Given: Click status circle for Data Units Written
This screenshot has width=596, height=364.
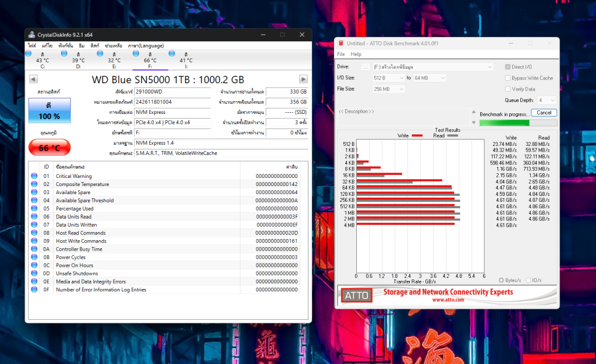Looking at the screenshot, I should (34, 224).
